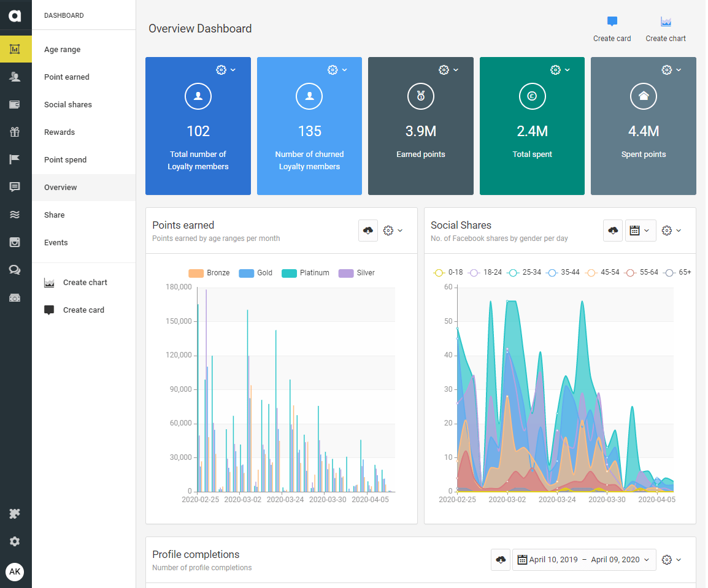Click Create card link in side menu
The image size is (708, 588).
coord(74,310)
